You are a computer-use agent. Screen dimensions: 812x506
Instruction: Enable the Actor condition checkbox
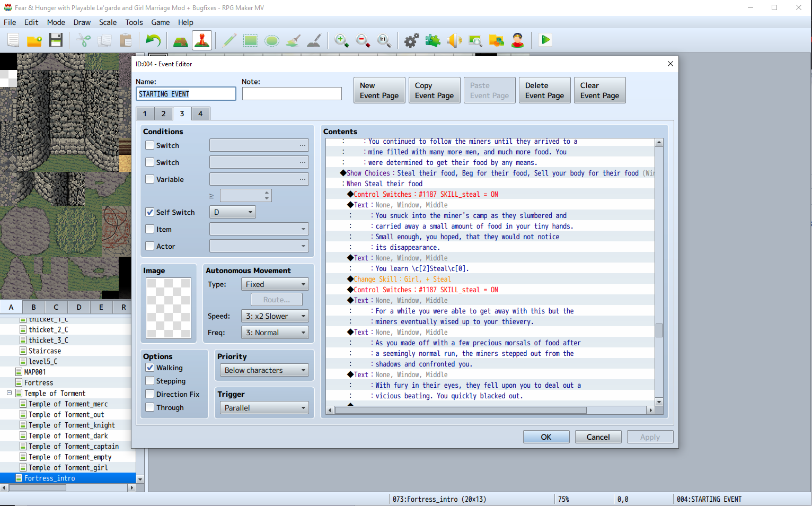click(150, 246)
